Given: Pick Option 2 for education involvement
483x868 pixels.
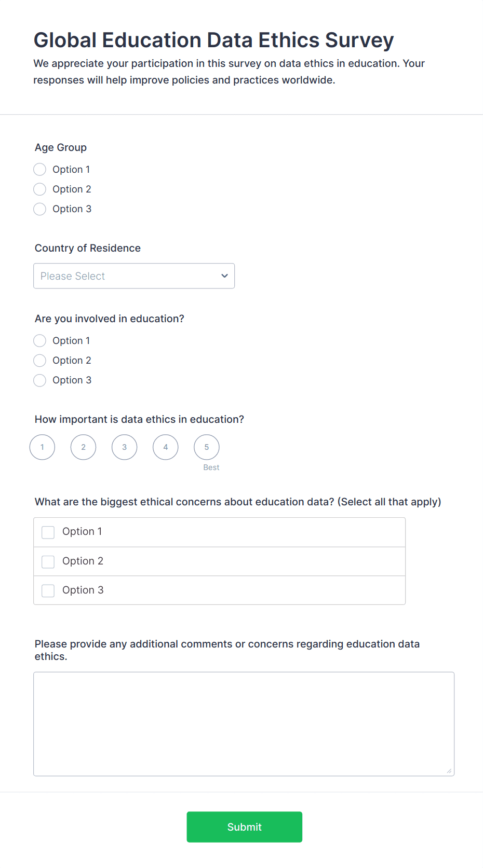Looking at the screenshot, I should pyautogui.click(x=40, y=361).
